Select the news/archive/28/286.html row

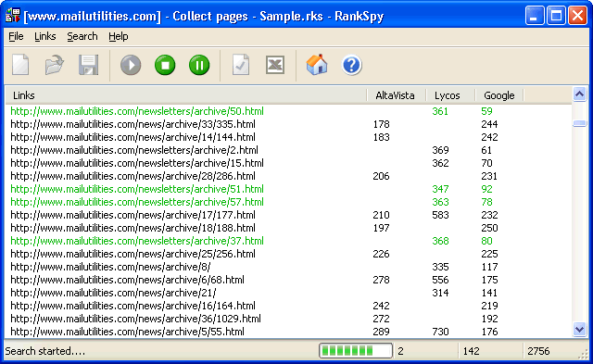click(x=288, y=176)
